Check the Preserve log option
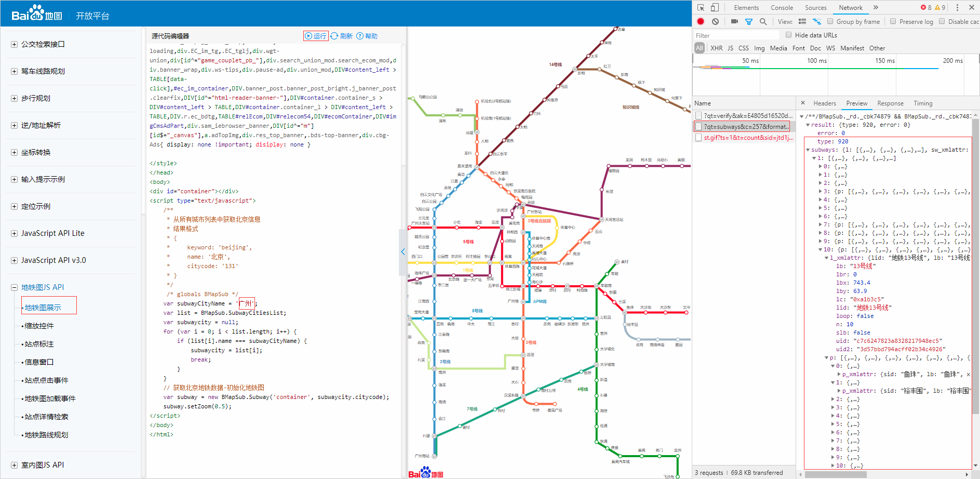 click(x=893, y=21)
